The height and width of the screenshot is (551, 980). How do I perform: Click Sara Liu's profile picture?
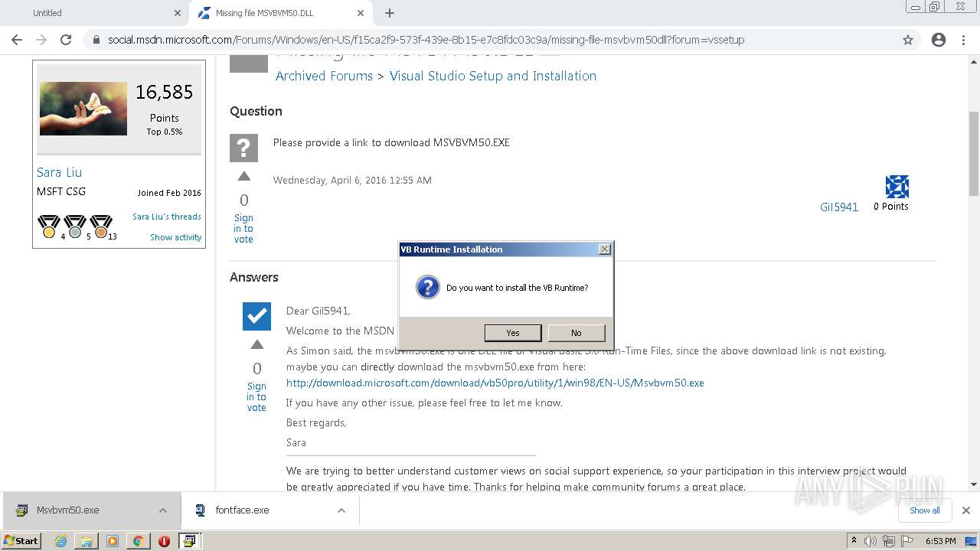83,109
